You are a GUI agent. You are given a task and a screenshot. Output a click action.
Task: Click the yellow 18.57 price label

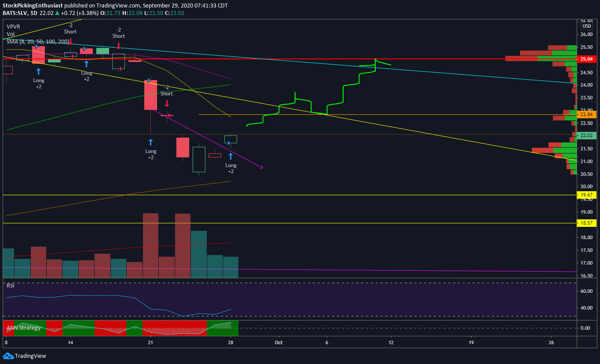point(586,223)
